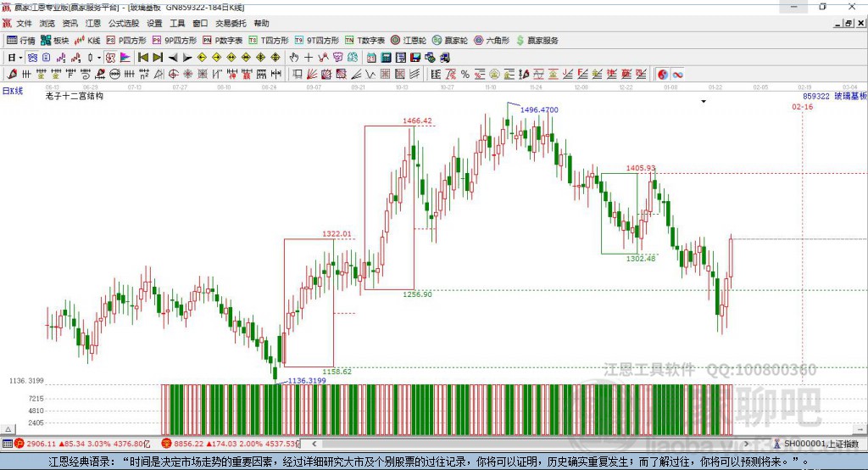The height and width of the screenshot is (470, 868).
Task: Open 赢家服务 with the dollar icon
Action: 537,41
